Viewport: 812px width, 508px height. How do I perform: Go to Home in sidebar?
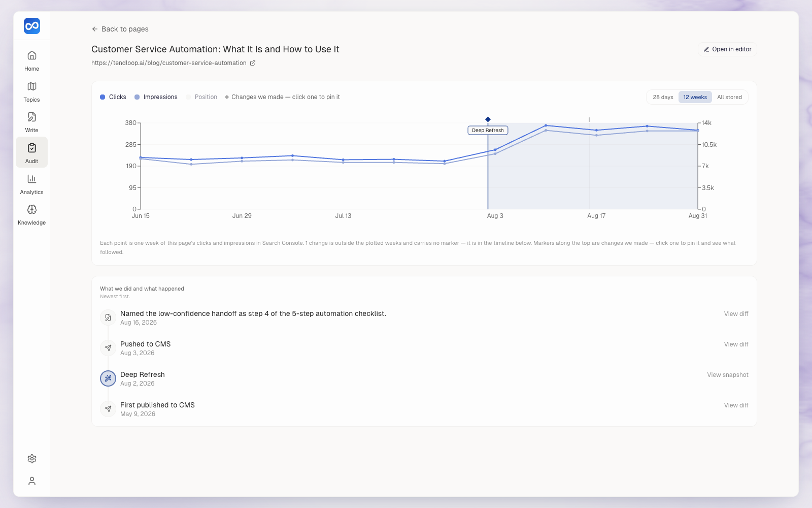click(31, 60)
